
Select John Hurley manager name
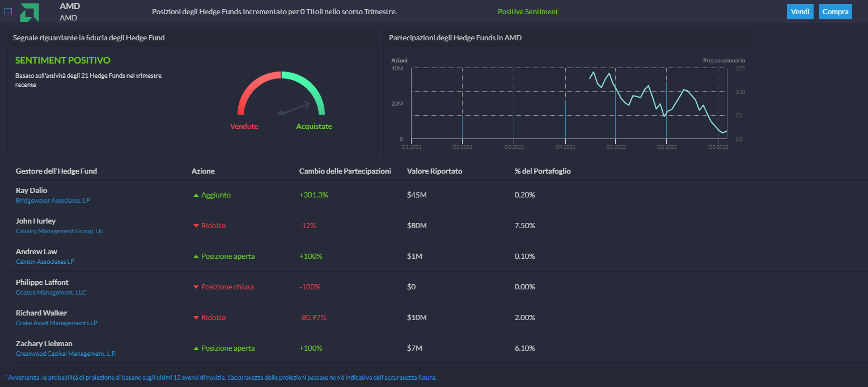(x=36, y=221)
